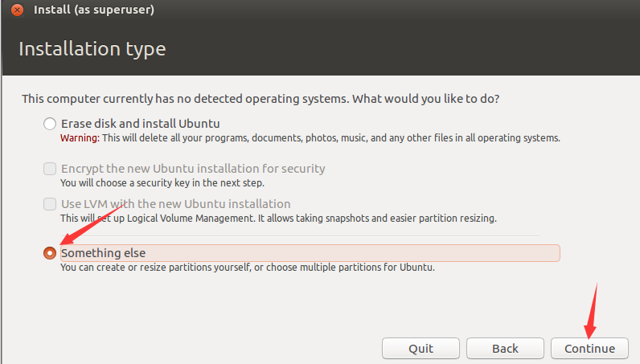Viewport: 640px width, 364px height.
Task: Select the Something else radio button
Action: 50,253
